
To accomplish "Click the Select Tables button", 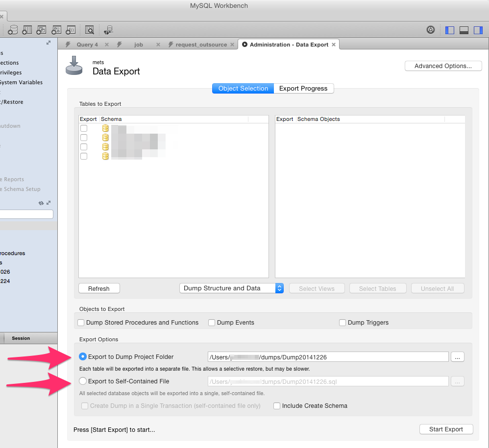I will (378, 288).
